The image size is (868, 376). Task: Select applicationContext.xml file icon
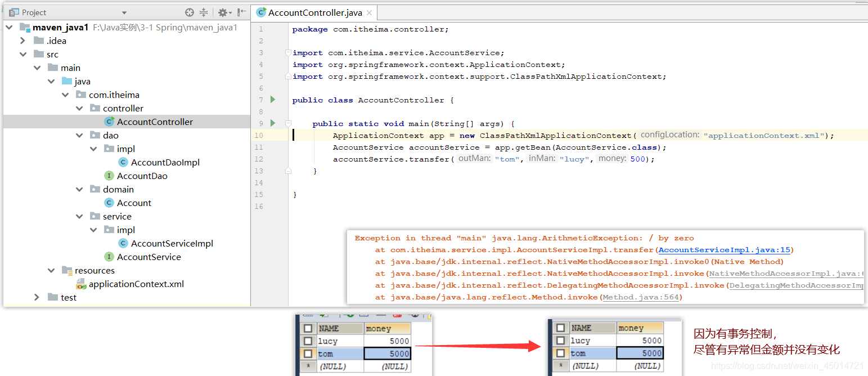pos(81,284)
